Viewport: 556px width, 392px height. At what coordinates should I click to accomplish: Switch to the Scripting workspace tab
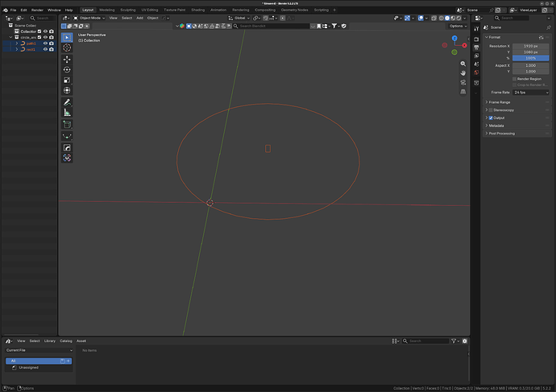(322, 10)
